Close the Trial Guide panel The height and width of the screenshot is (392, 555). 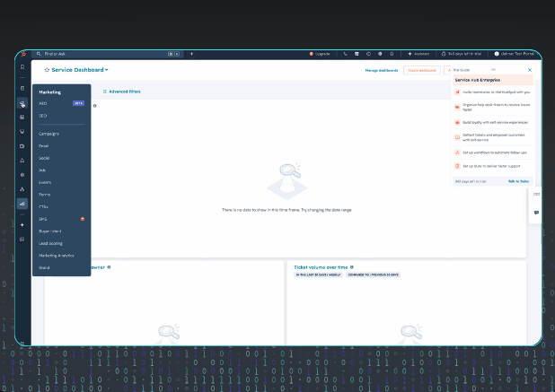[x=530, y=70]
